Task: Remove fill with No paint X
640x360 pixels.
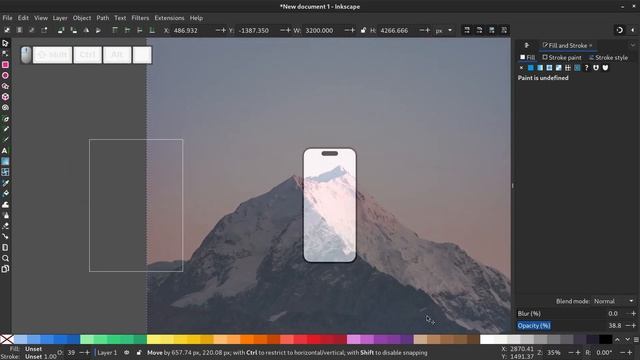Action: pyautogui.click(x=521, y=68)
